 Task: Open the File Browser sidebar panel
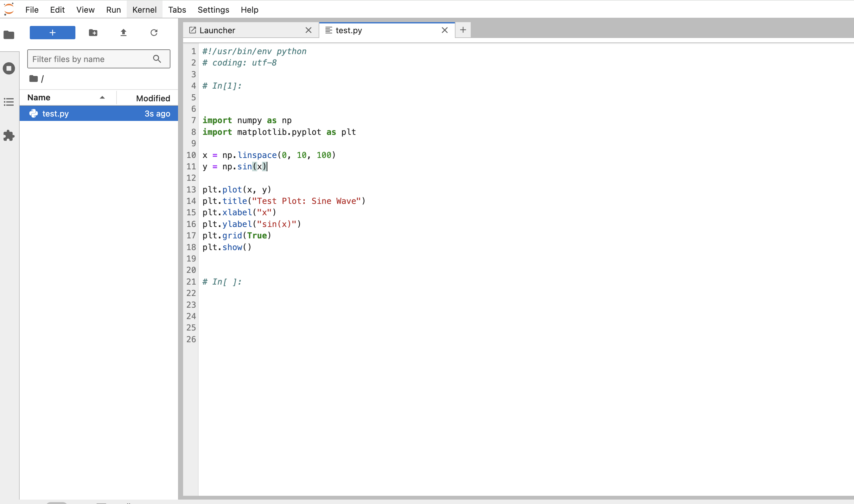pos(9,35)
